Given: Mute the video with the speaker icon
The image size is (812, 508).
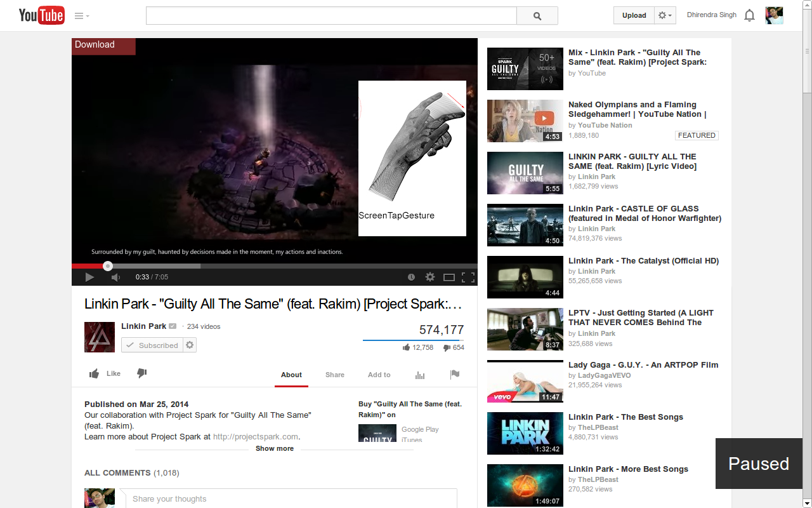Looking at the screenshot, I should tap(115, 277).
